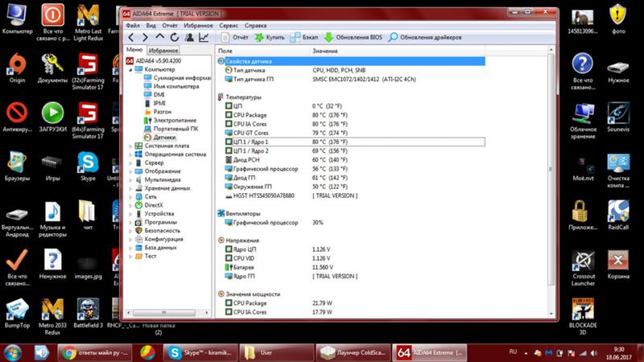
Task: Select the Батарея voltage row
Action: pos(351,267)
